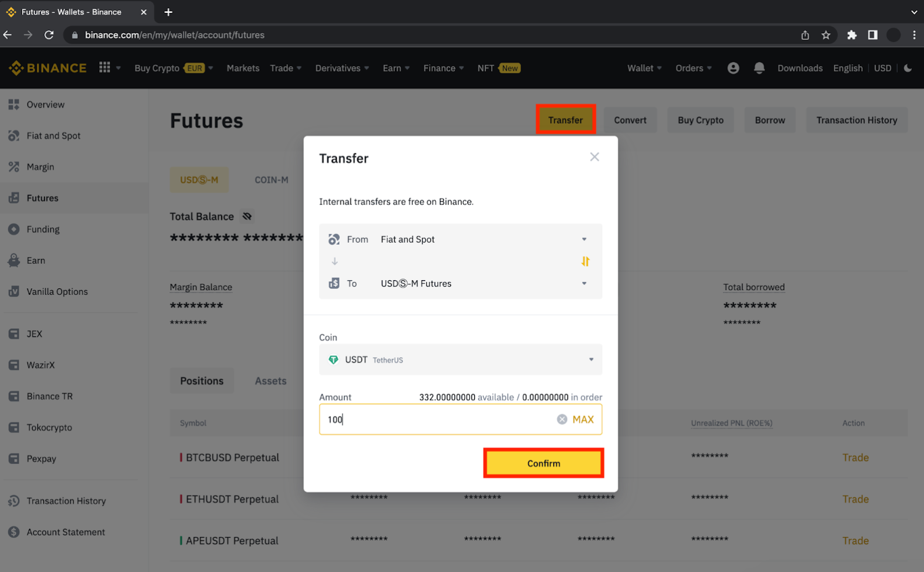Expand the Derivatives nav menu

click(342, 68)
